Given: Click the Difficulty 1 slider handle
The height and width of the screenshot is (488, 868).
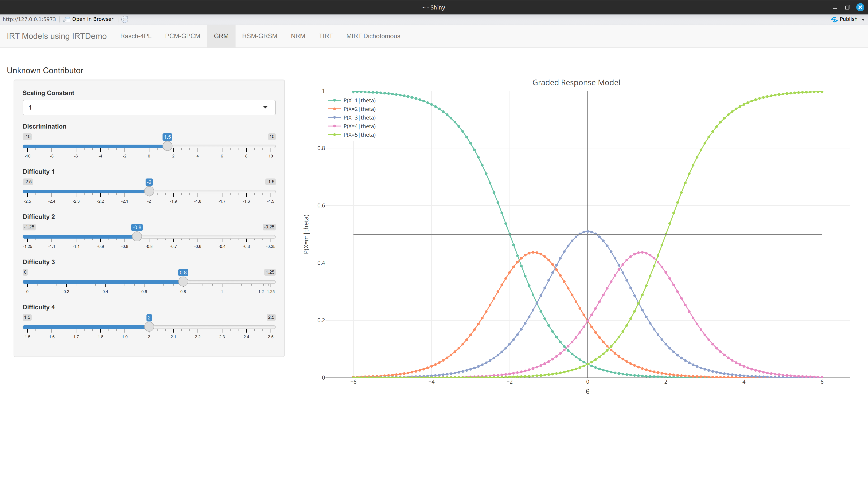Looking at the screenshot, I should click(149, 191).
